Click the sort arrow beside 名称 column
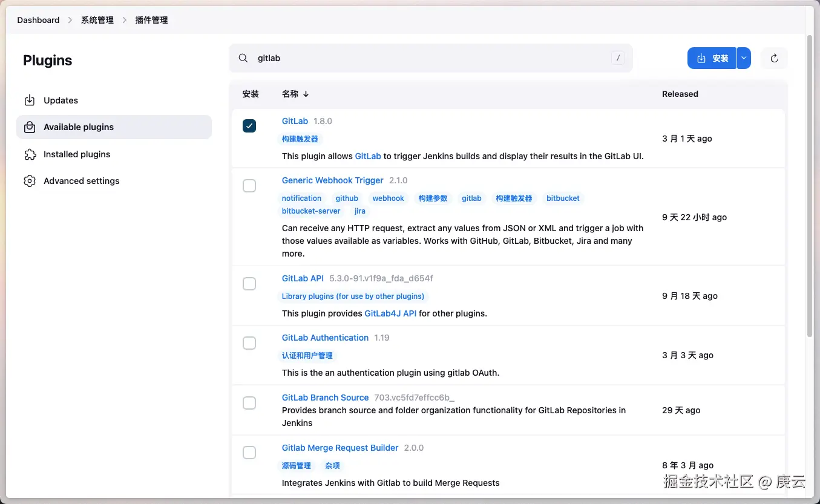820x504 pixels. pos(306,94)
